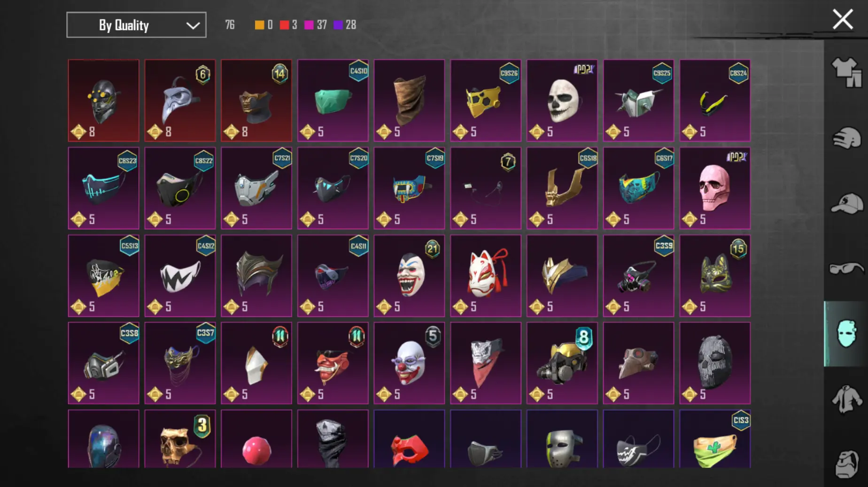868x487 pixels.
Task: Close the inventory with the X
Action: tap(843, 20)
